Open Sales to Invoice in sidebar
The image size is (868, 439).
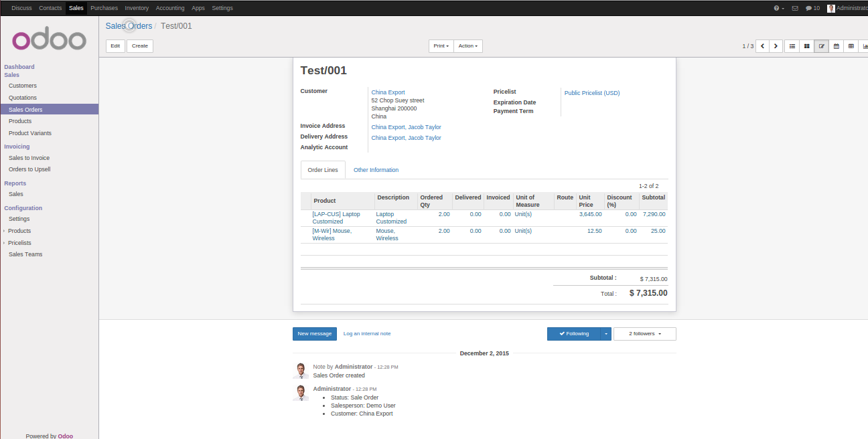[29, 158]
